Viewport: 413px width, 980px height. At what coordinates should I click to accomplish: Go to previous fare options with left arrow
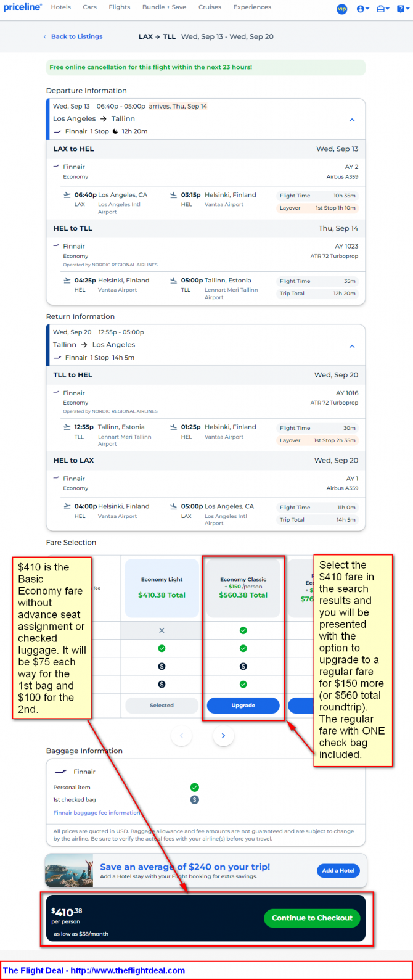(x=181, y=735)
